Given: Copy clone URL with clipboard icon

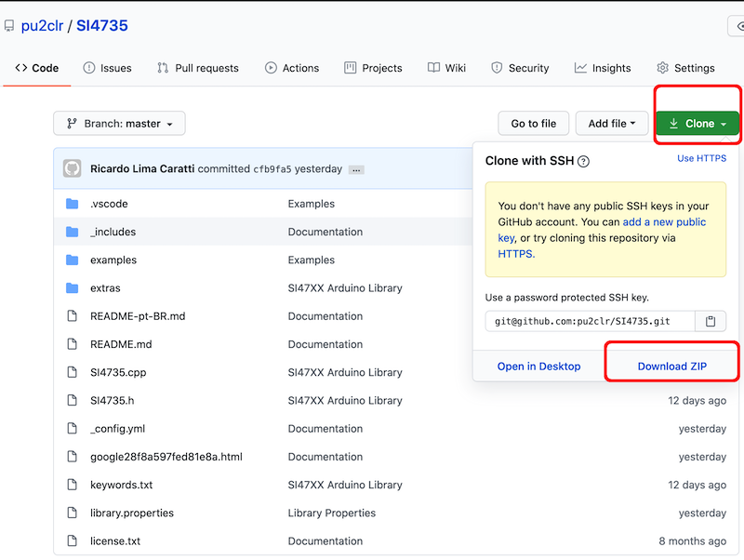Looking at the screenshot, I should point(711,321).
